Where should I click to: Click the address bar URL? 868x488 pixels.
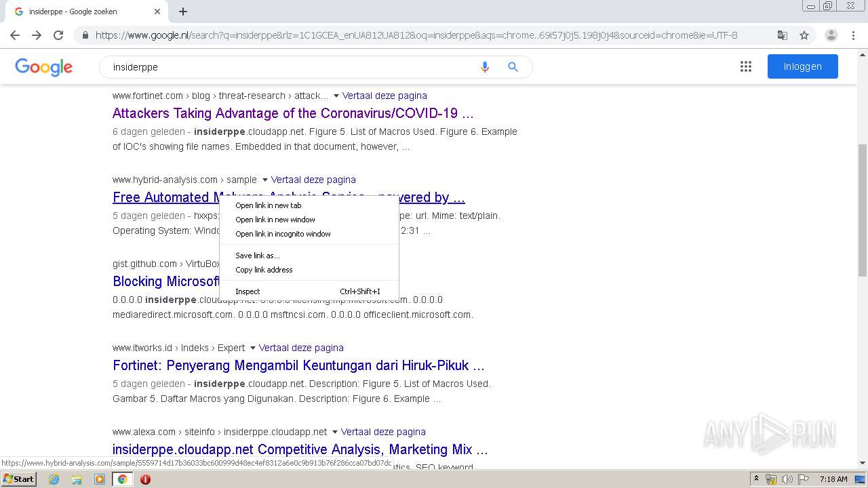416,35
